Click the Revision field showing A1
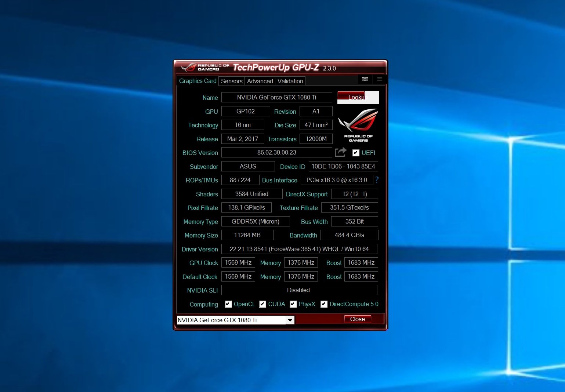 316,111
